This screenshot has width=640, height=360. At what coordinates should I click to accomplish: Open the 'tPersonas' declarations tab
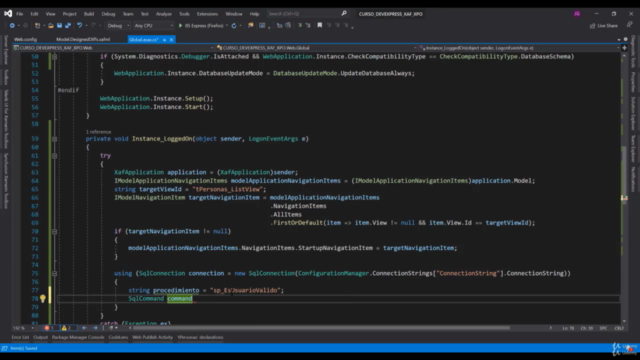tap(200, 337)
